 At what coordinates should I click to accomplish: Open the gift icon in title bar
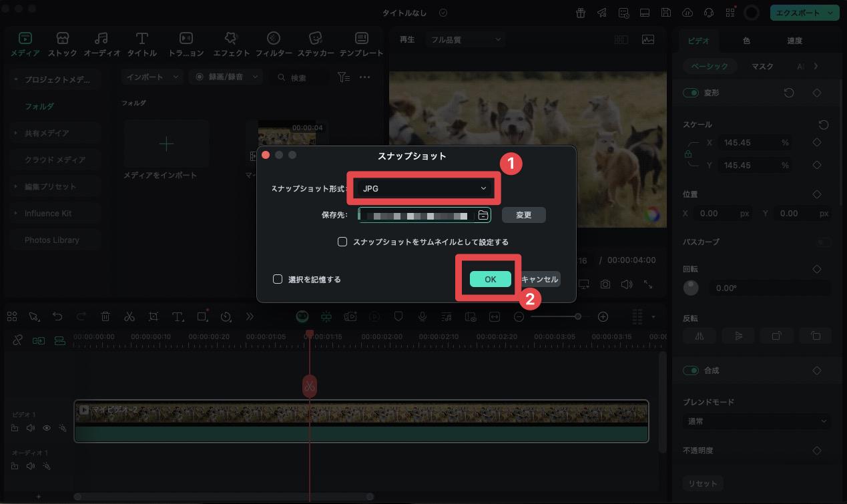click(x=581, y=13)
